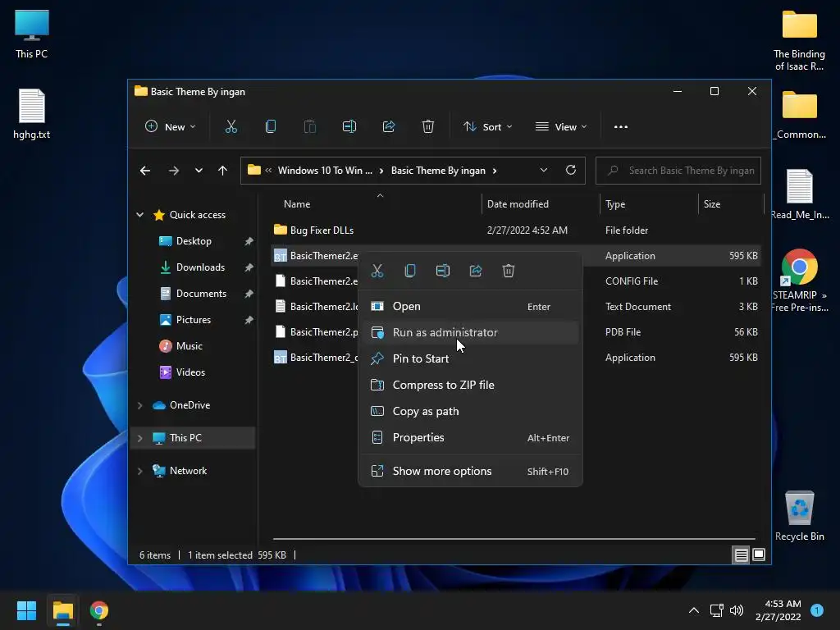Select STEAMRIP Chrome shortcut on desktop
840x630 pixels.
(799, 281)
